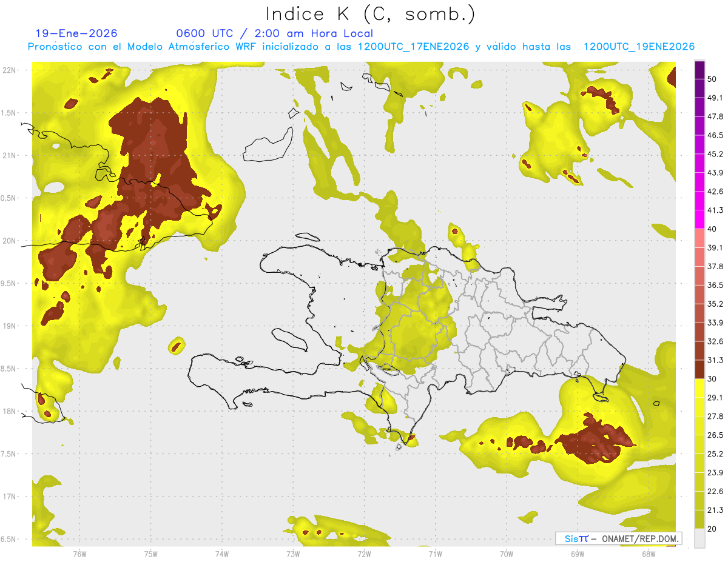Click the color scale value 27.8
The image size is (728, 562).
pos(715,416)
